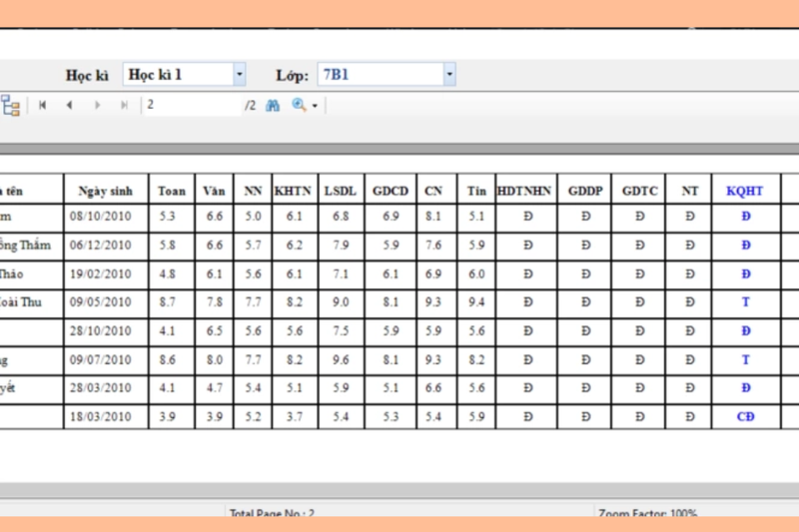Click the Văn column header

[x=214, y=191]
